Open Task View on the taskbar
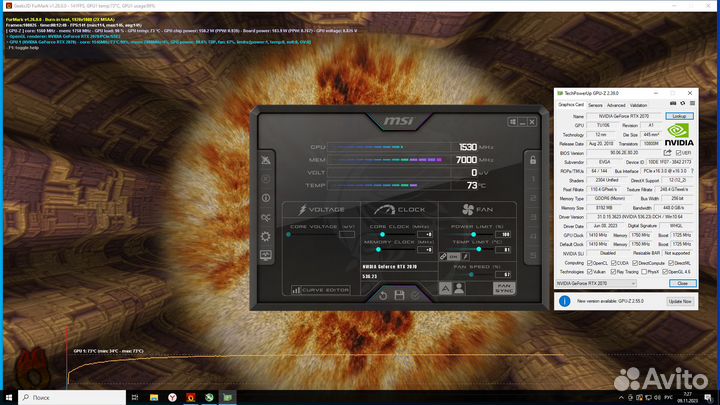This screenshot has width=720, height=405. click(135, 398)
